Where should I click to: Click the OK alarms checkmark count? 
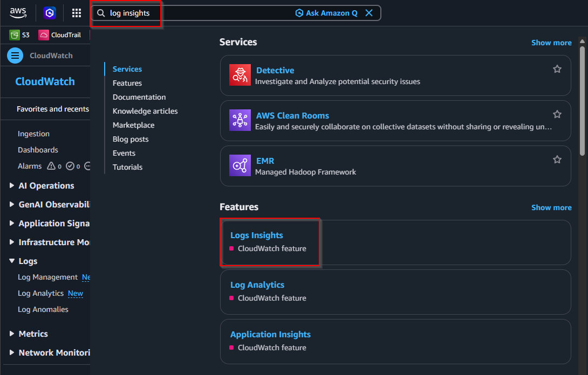pyautogui.click(x=73, y=166)
